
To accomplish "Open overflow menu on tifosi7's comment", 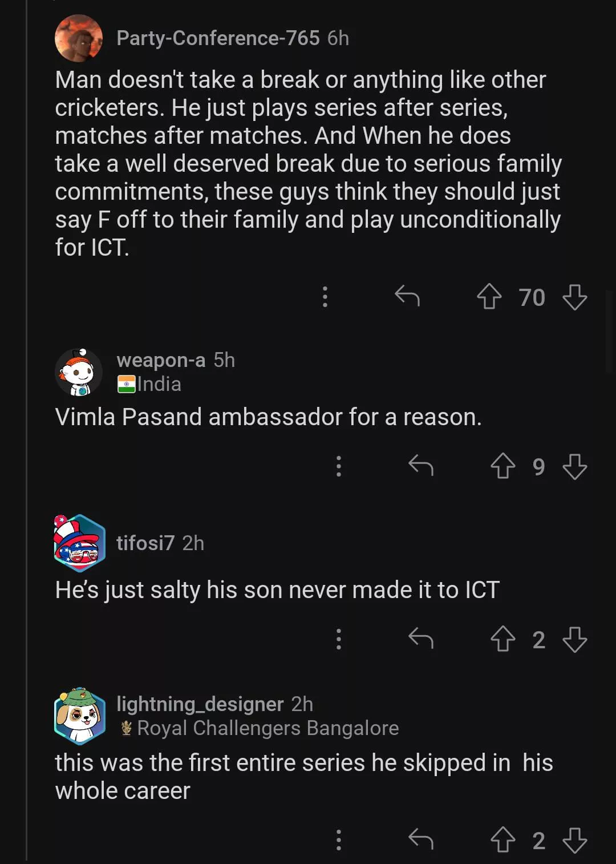I will 338,639.
